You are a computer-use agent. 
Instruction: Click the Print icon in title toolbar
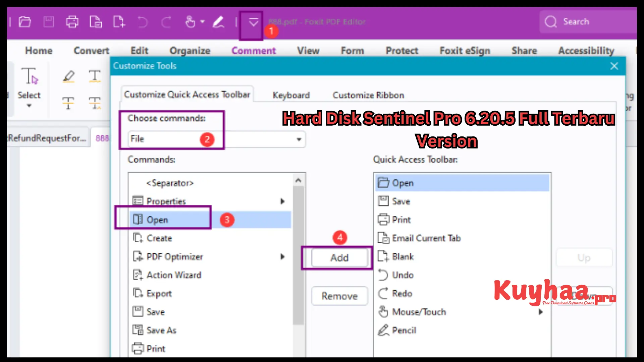click(x=72, y=22)
